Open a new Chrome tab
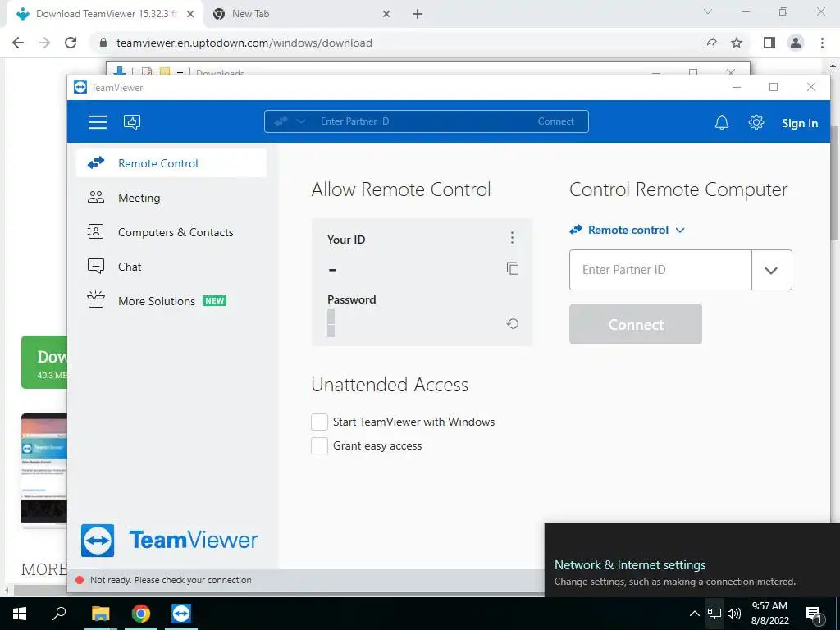840x630 pixels. click(418, 15)
